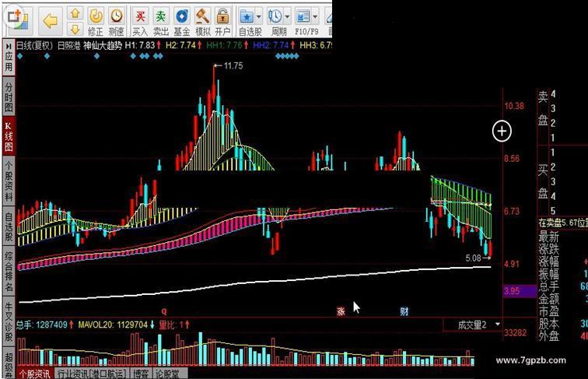Click the H1: 7.83 indicator value
The height and width of the screenshot is (379, 588).
tap(140, 45)
